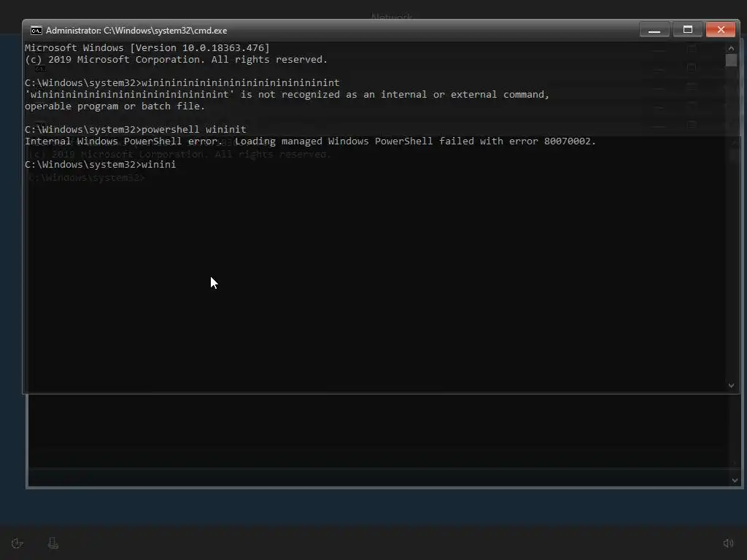Click the cmd window scroll-up arrow

coord(731,48)
